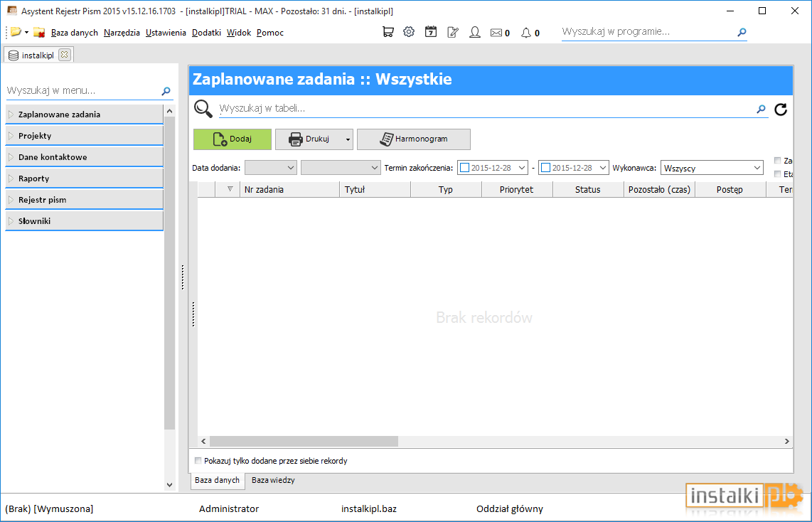Screen dimensions: 812x522
Task: Switch to the Baza wiedzy tab
Action: click(x=273, y=480)
